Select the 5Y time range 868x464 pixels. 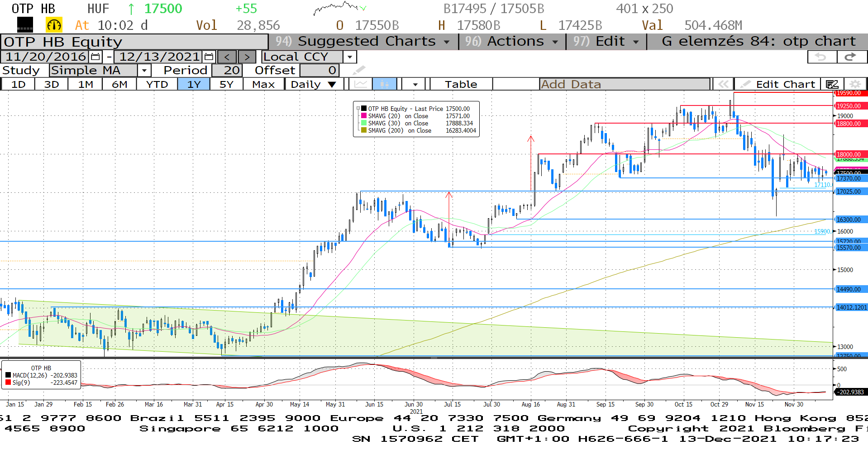[226, 84]
